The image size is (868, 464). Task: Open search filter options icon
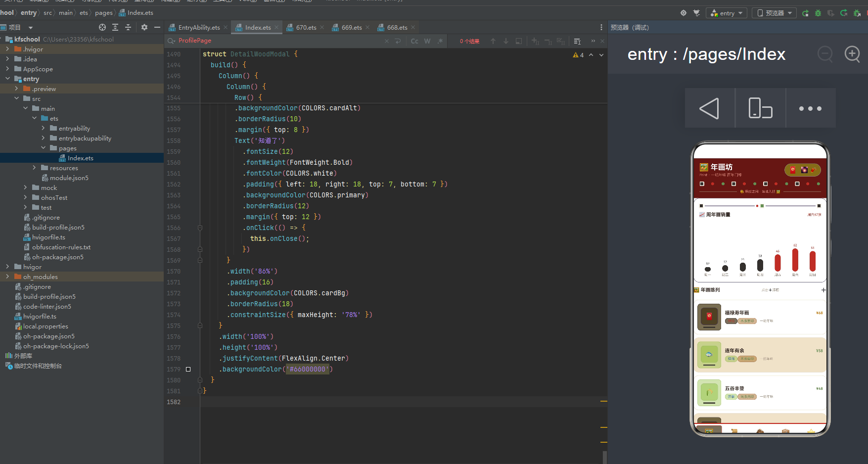point(577,41)
